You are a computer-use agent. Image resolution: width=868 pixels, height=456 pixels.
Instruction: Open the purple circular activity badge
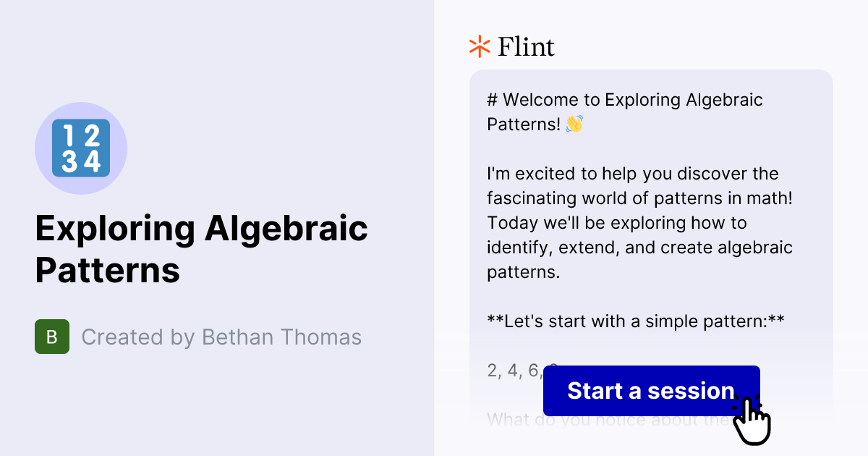[x=81, y=148]
